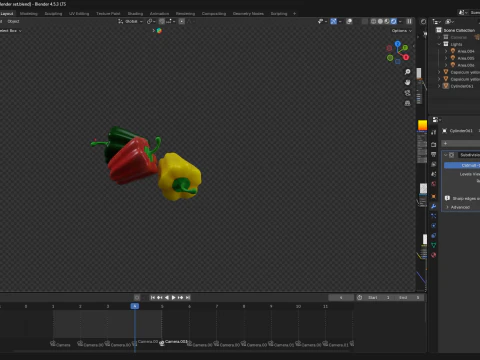Open the World properties tab icon

(x=434, y=184)
